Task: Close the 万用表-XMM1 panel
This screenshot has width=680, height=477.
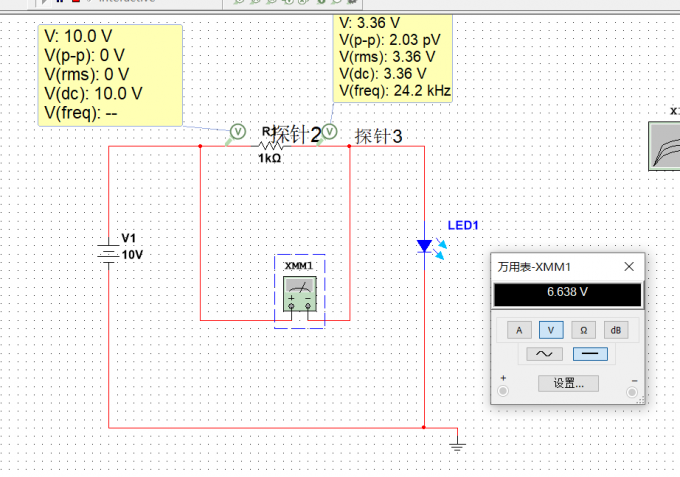Action: click(629, 267)
